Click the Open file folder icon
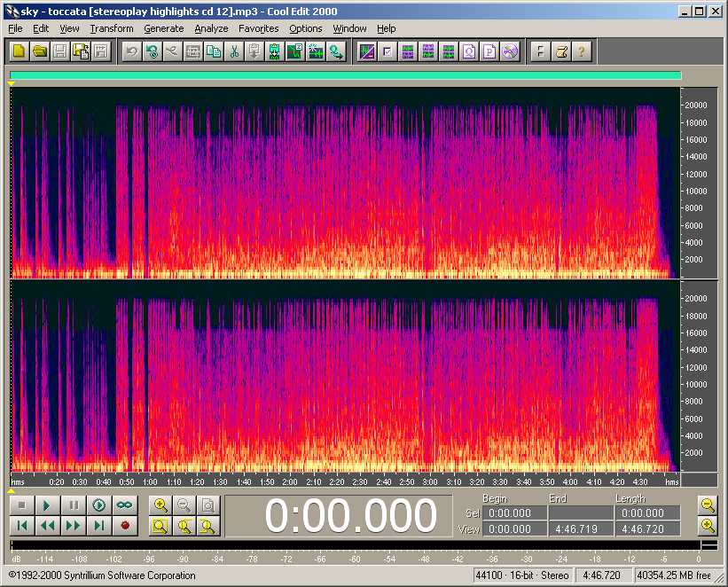This screenshot has width=728, height=587. [x=40, y=51]
